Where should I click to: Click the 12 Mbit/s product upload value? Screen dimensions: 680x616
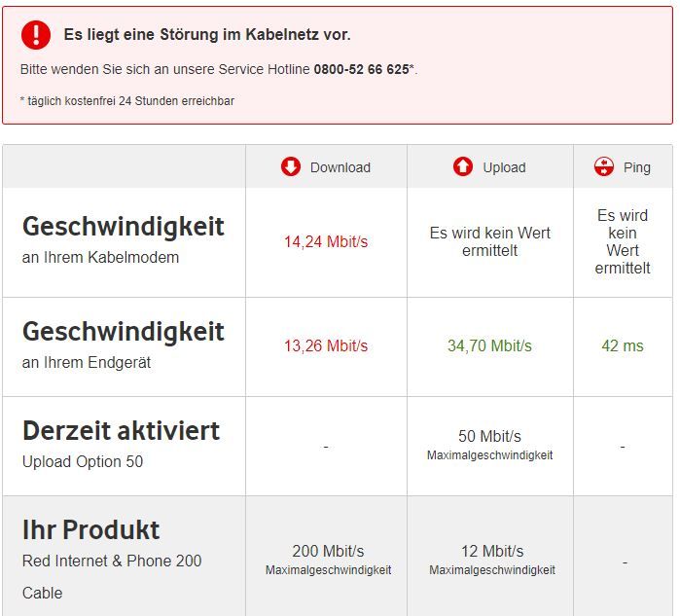point(492,551)
